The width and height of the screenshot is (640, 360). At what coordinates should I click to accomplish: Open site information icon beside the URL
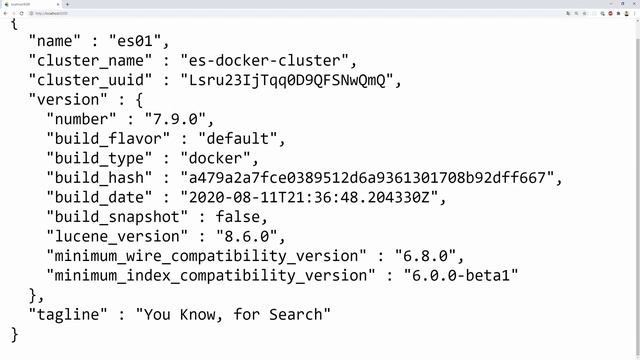pos(31,13)
